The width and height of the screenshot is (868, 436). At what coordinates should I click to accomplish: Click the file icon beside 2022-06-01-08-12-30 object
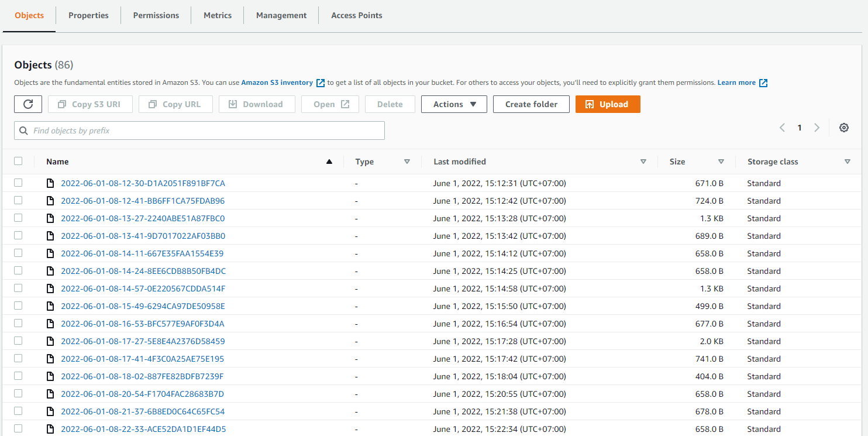[x=50, y=183]
